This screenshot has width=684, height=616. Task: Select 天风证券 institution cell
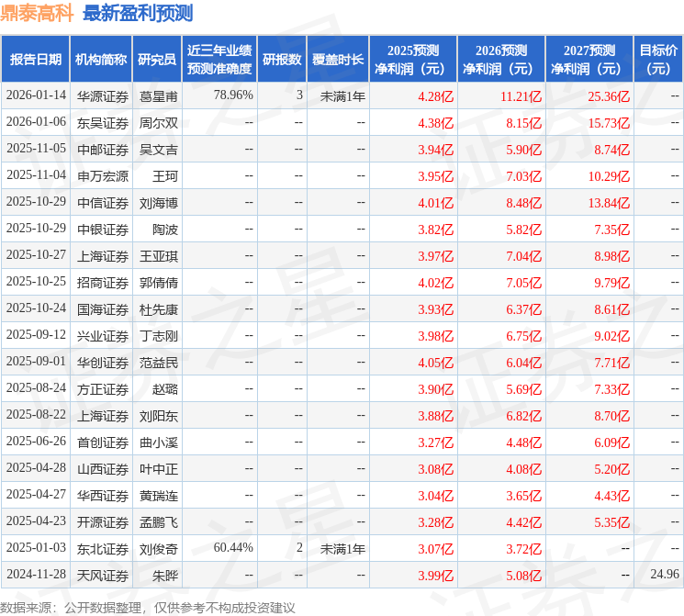tap(103, 576)
